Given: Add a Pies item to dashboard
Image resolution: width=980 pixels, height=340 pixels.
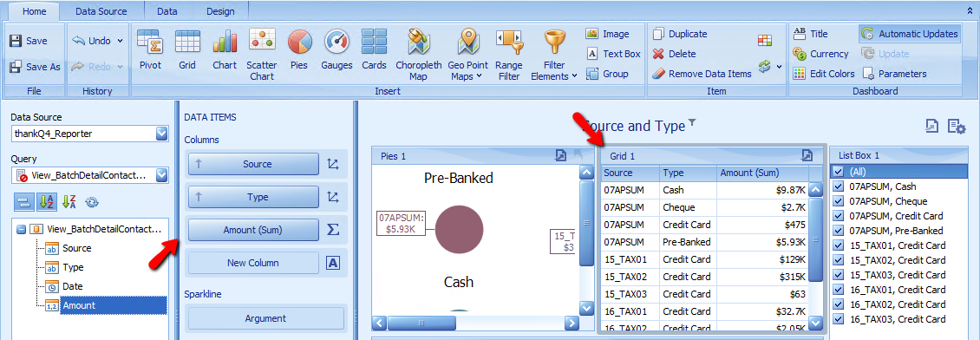Looking at the screenshot, I should (x=299, y=50).
